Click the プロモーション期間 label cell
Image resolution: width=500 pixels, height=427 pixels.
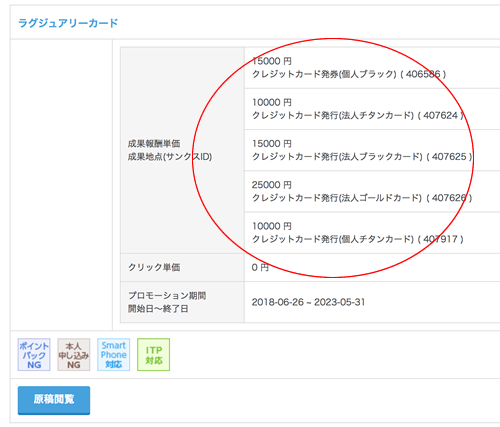pos(182,302)
